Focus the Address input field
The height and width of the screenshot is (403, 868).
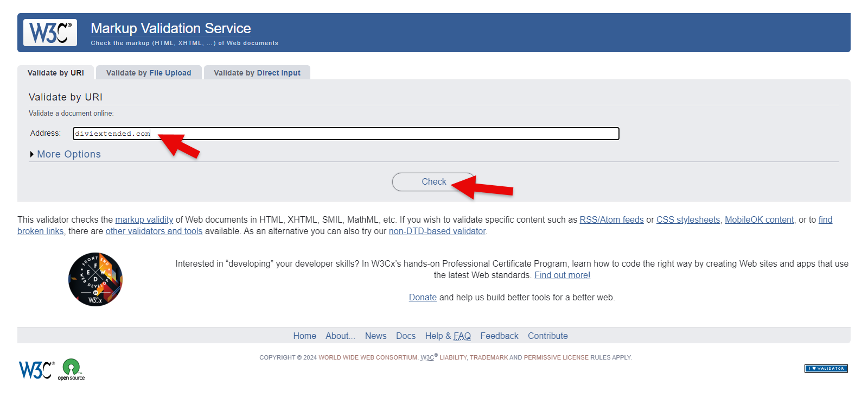[x=346, y=134]
